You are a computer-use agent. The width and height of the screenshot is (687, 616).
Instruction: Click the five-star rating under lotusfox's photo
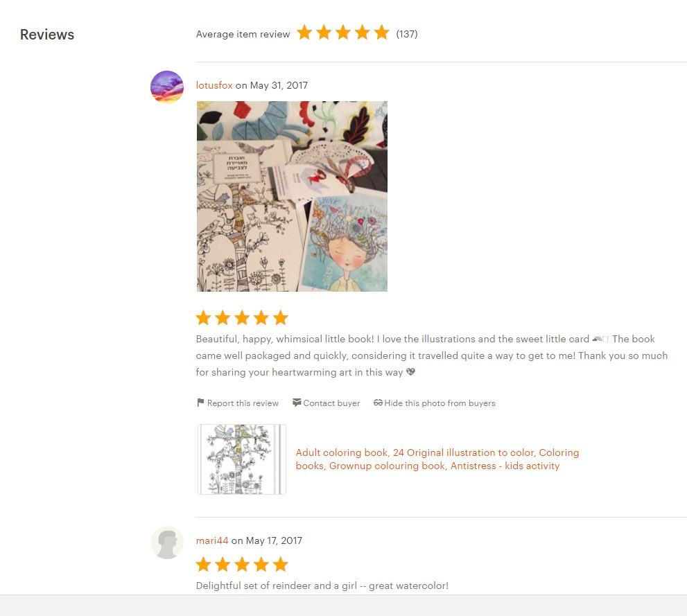point(242,318)
